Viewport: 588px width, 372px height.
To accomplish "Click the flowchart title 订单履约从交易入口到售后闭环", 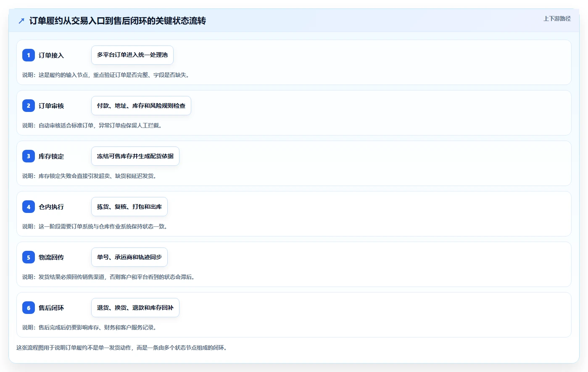I will (118, 21).
